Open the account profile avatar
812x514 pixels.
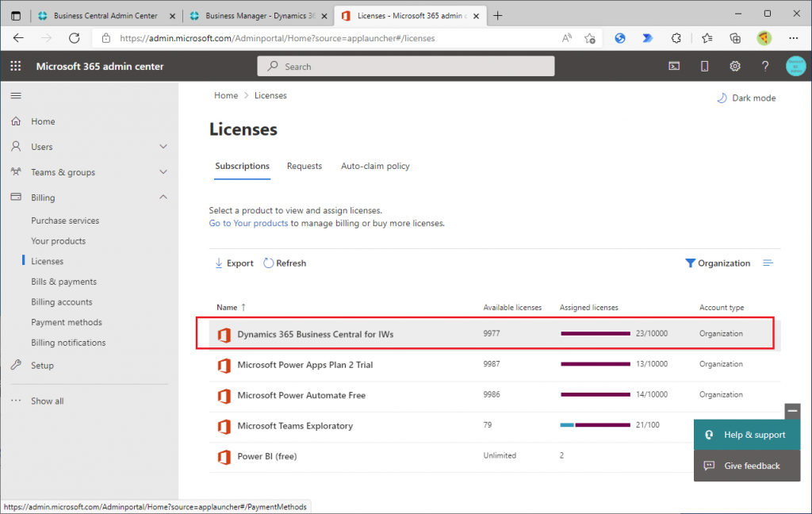795,66
